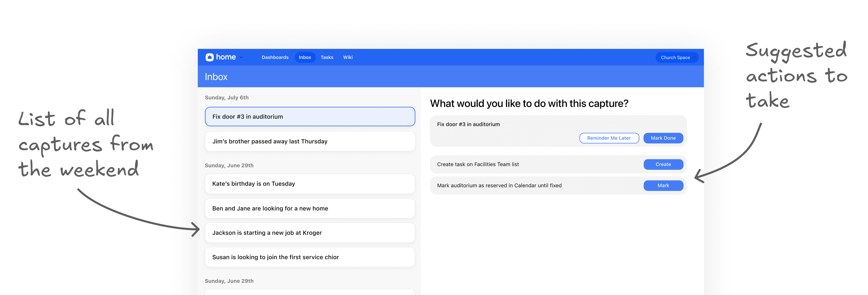Open the capture about Jim's brother

309,141
